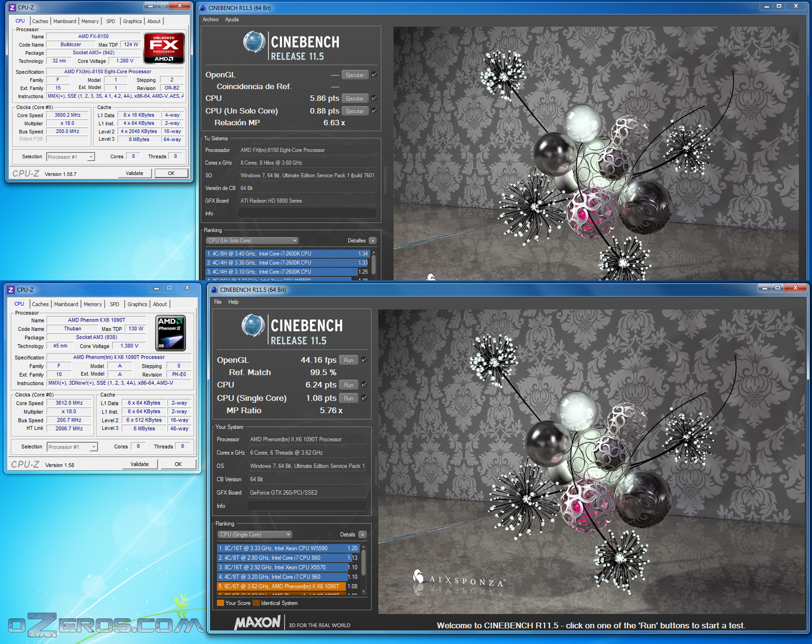Click the bottom Ranking list scrollbar
This screenshot has height=644, width=812.
click(363, 569)
